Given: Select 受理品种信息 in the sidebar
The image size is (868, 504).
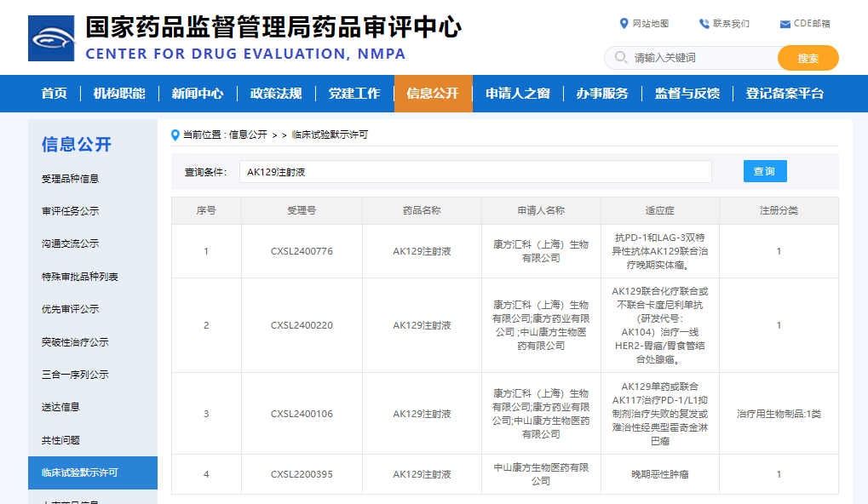Looking at the screenshot, I should pos(72,179).
